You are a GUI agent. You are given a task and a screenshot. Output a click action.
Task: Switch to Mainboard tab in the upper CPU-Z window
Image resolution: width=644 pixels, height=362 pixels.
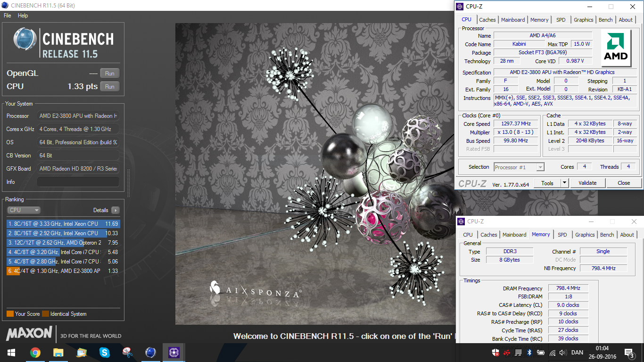(513, 20)
